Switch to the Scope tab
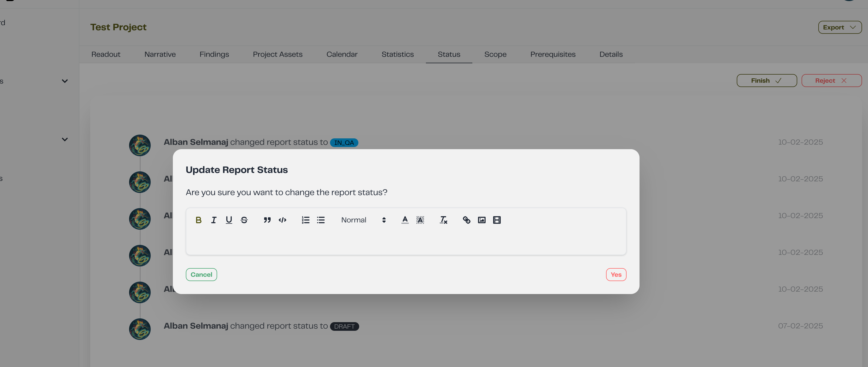The image size is (868, 367). coord(495,54)
